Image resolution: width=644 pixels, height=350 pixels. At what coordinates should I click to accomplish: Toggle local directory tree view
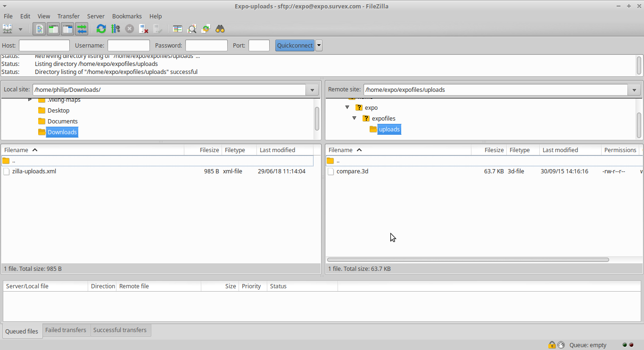53,29
